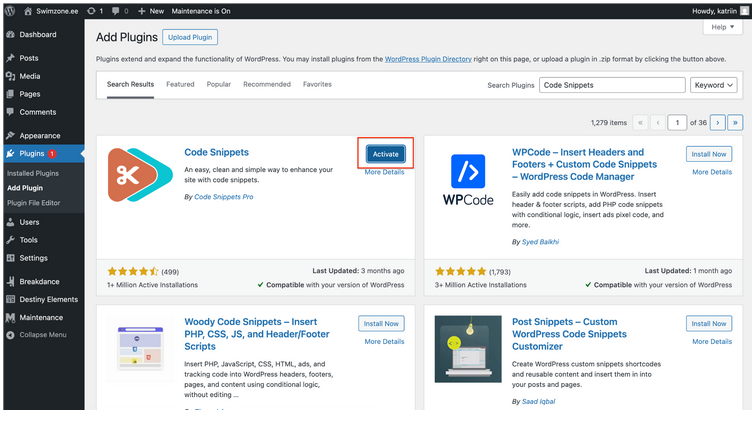Image resolution: width=753 pixels, height=425 pixels.
Task: Install Woody Code Snippets plugin
Action: 381,324
